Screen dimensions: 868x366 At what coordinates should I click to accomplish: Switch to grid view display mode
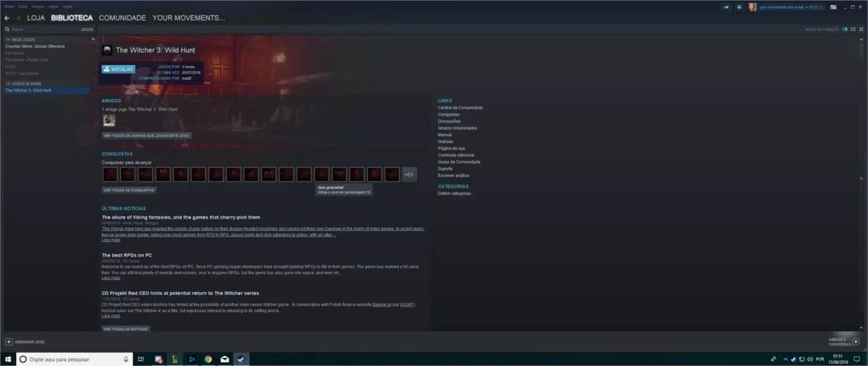click(860, 29)
